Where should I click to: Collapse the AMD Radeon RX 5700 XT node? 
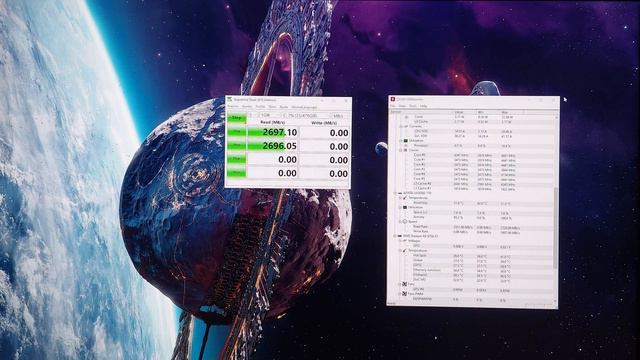point(395,236)
